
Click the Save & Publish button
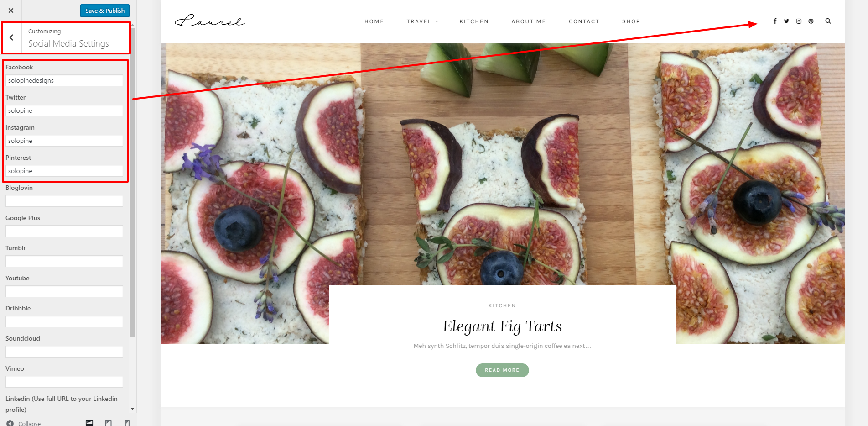[105, 11]
